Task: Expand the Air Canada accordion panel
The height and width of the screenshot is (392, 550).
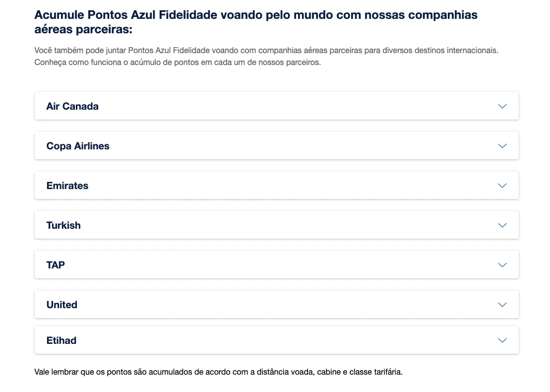Action: click(x=276, y=106)
